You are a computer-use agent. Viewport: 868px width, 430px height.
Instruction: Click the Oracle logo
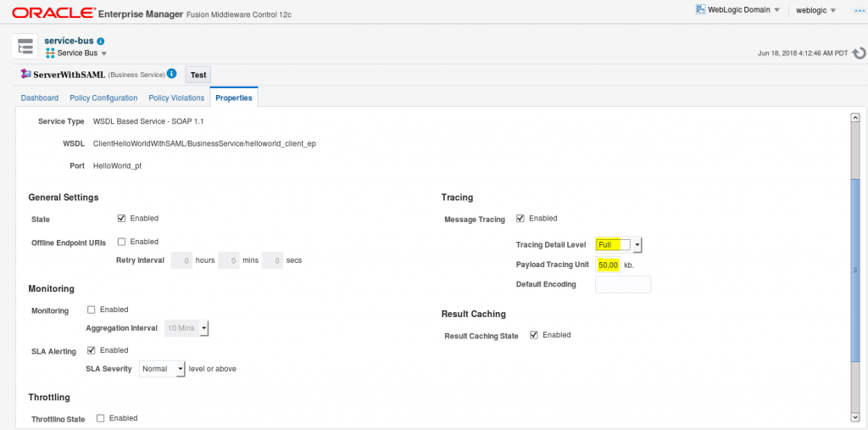[x=53, y=12]
